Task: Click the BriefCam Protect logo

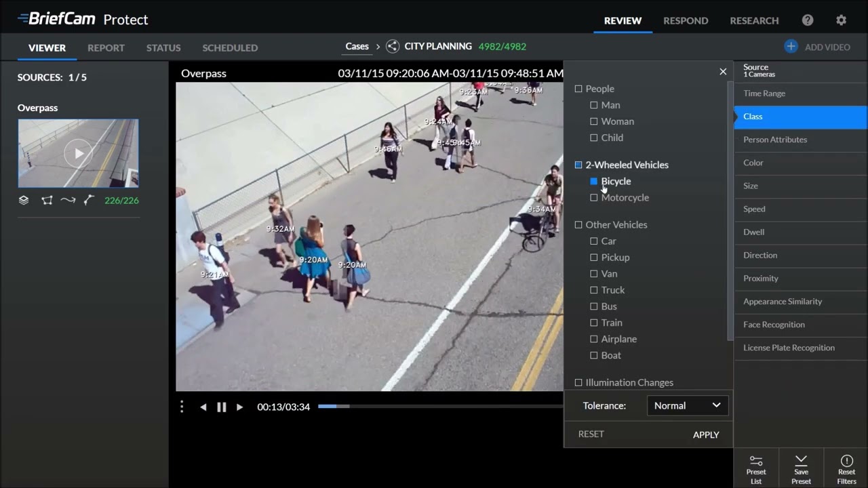Action: pos(82,19)
